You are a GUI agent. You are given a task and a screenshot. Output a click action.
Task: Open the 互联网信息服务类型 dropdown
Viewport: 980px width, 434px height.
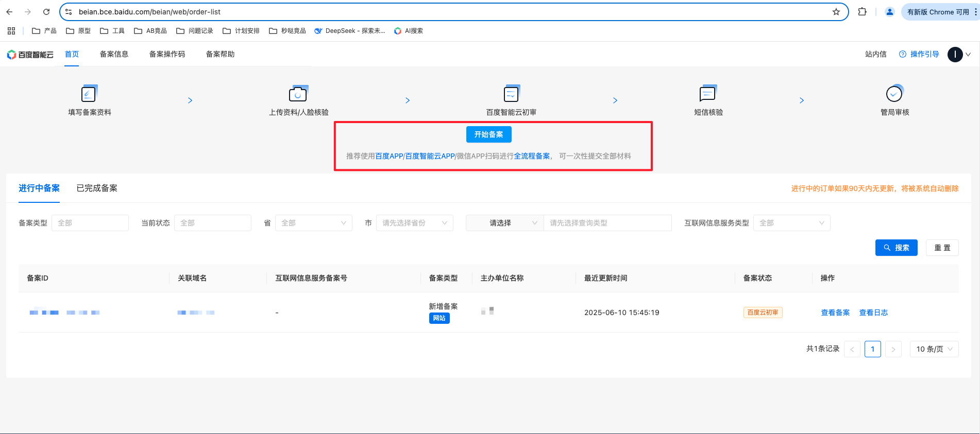pyautogui.click(x=792, y=223)
